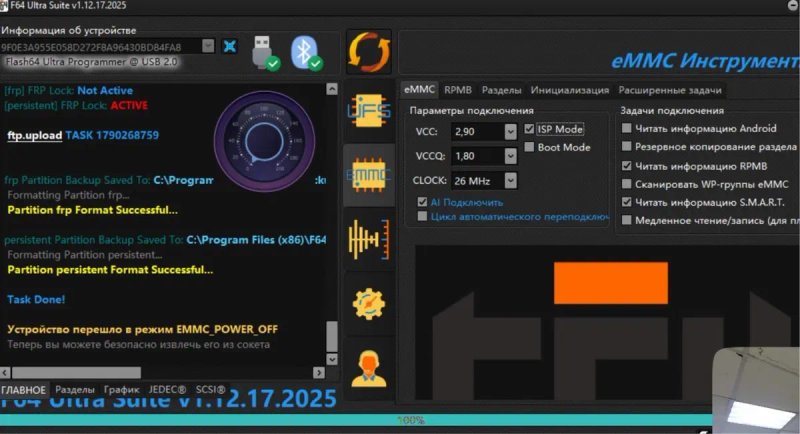Click Flash64 Ultra Programmer @ USB 2.0 label
The image size is (800, 434).
pyautogui.click(x=91, y=62)
